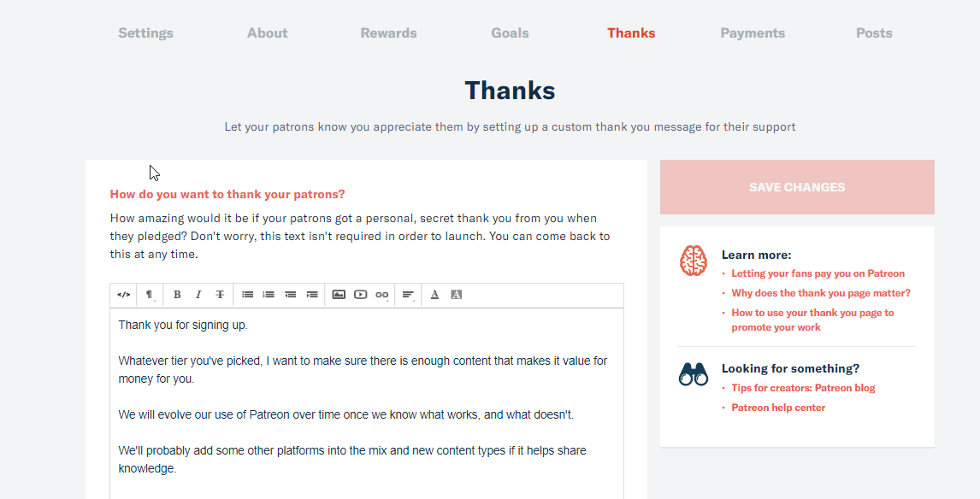The image size is (980, 499).
Task: Switch to the Rewards tab
Action: 388,33
